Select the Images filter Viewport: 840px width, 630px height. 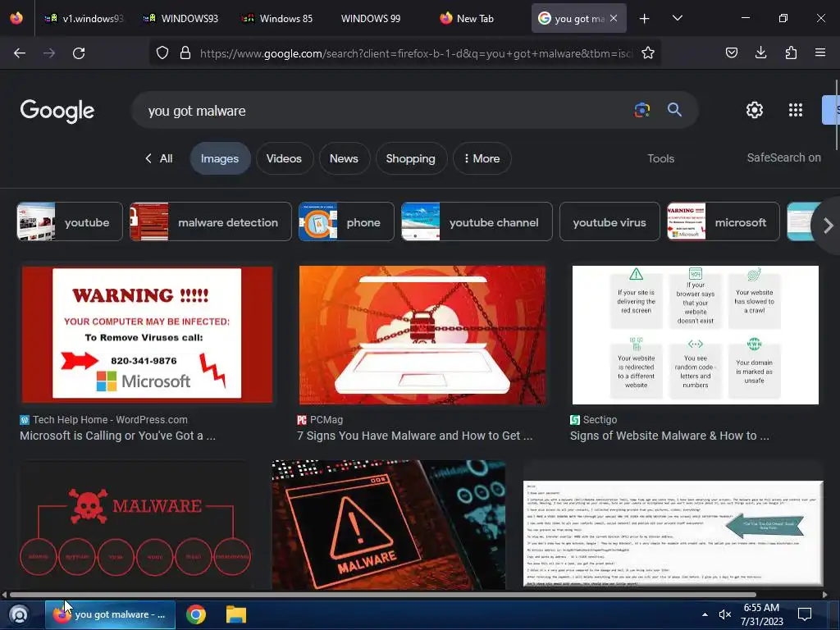click(220, 158)
